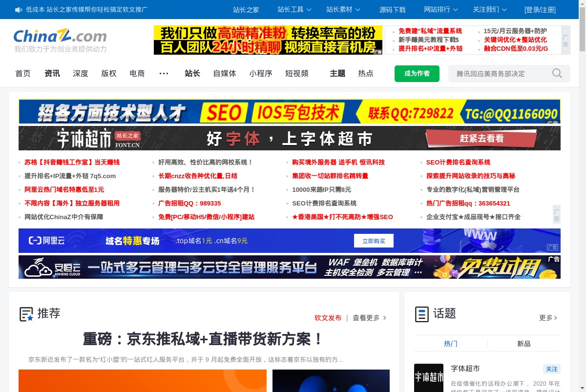This screenshot has width=586, height=392.
Task: Open 更多 topics link
Action: [x=548, y=318]
